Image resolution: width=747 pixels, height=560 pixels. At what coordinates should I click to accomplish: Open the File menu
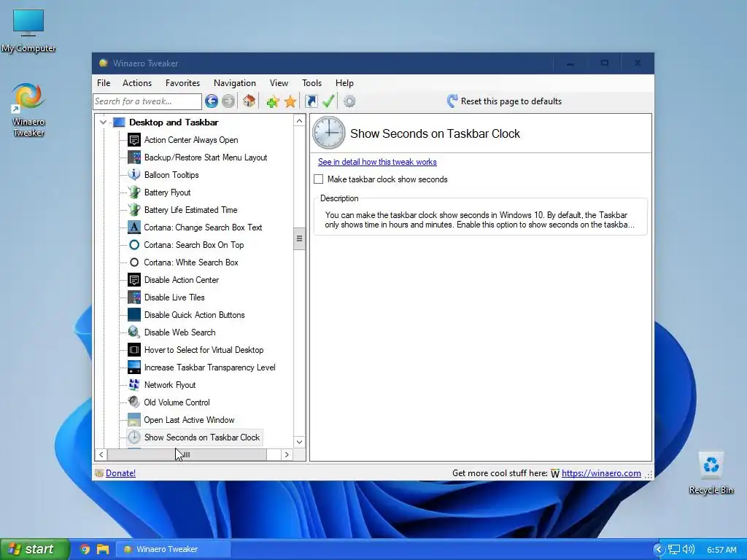point(104,83)
